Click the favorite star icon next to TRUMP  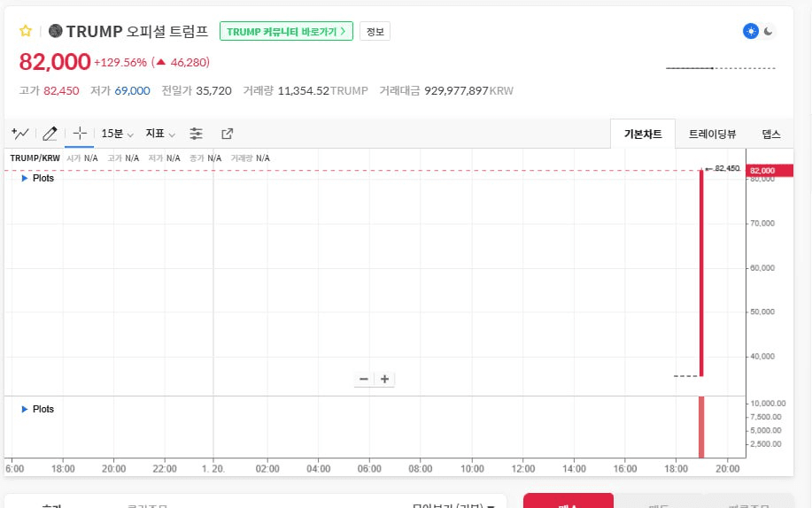[26, 31]
